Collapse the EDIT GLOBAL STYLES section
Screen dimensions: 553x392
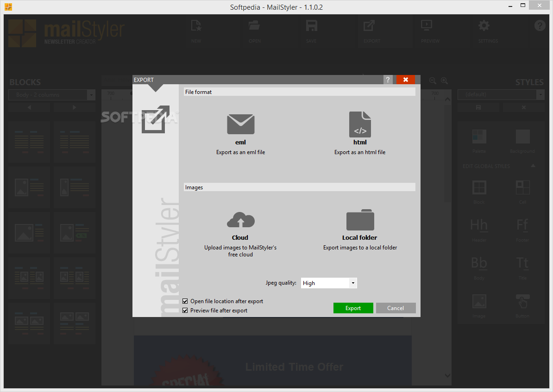tap(533, 166)
